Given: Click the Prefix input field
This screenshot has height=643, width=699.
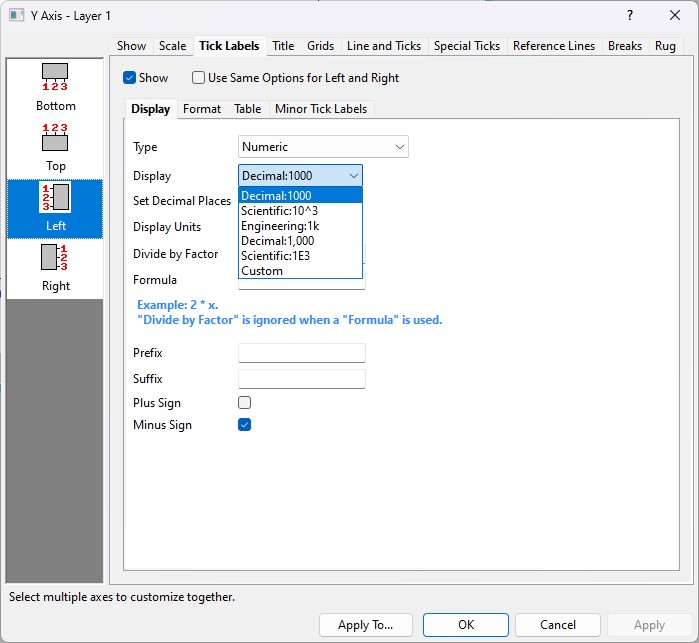Looking at the screenshot, I should (302, 353).
